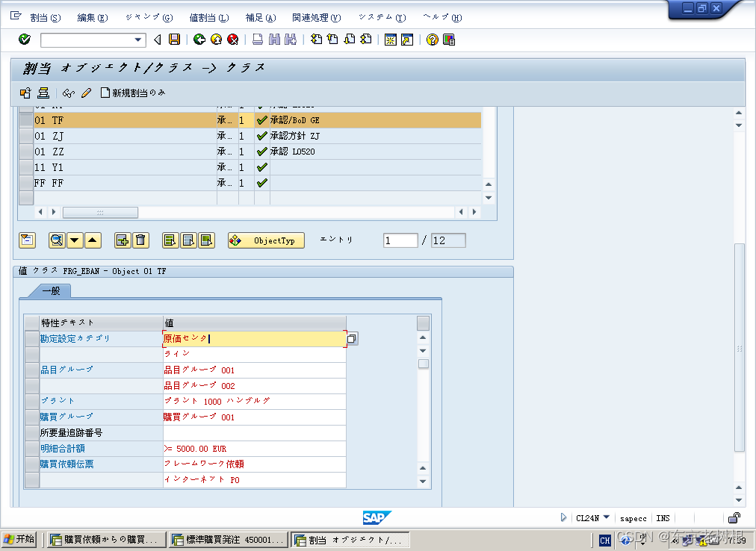Insert a new row with the green plus icon
This screenshot has width=756, height=551.
[123, 240]
